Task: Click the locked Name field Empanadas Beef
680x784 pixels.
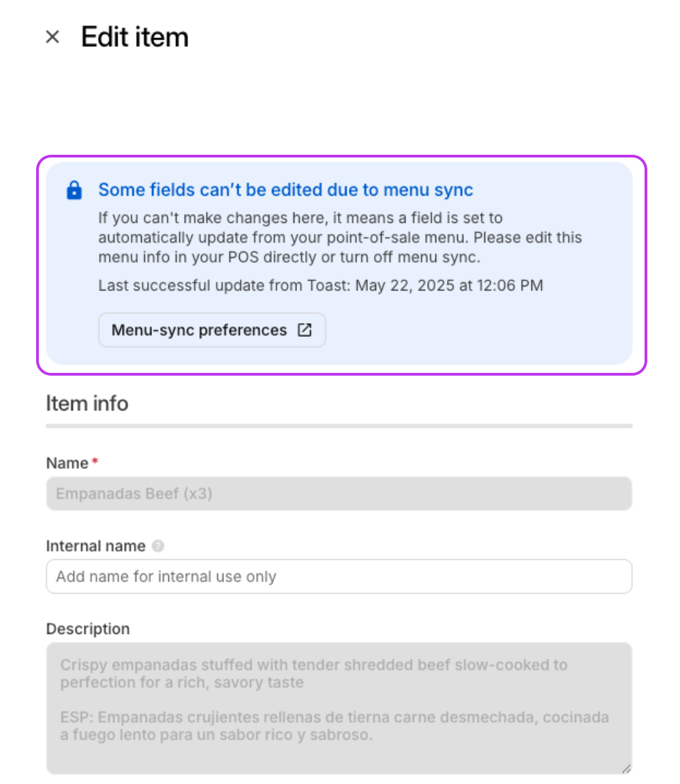Action: click(x=339, y=494)
